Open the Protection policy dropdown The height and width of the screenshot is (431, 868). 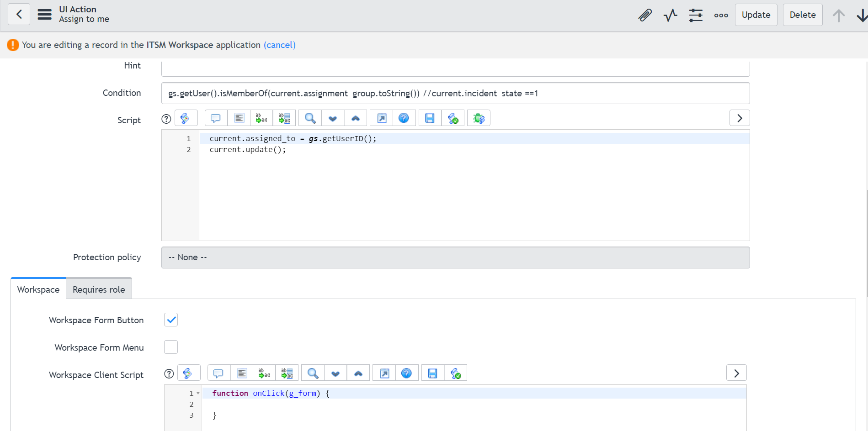[x=455, y=258]
